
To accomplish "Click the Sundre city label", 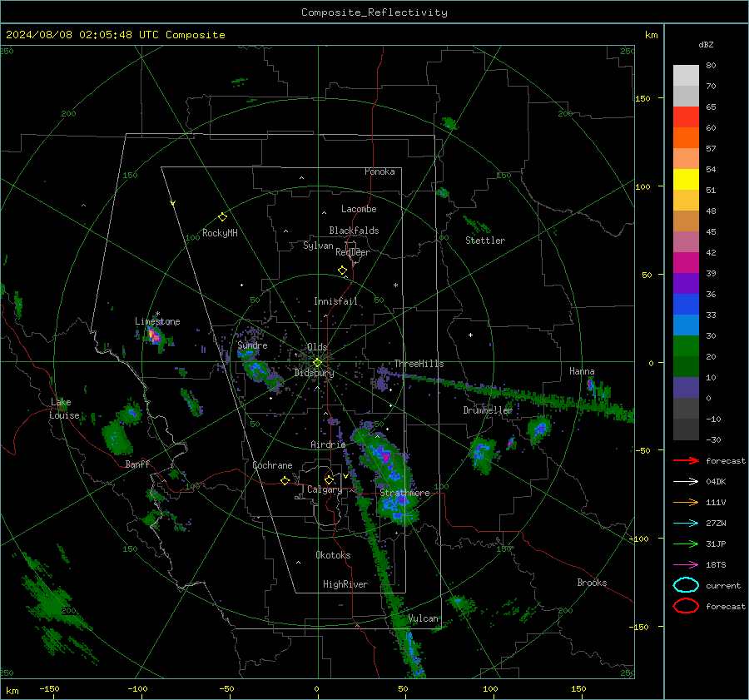I will [252, 345].
